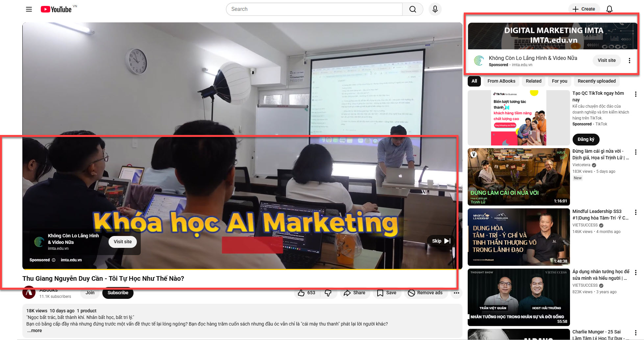
Task: Toggle Remove ads option
Action: [x=426, y=293]
